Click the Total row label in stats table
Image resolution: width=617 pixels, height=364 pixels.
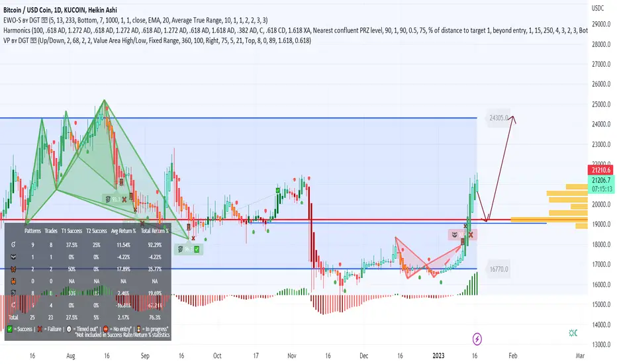pos(13,317)
